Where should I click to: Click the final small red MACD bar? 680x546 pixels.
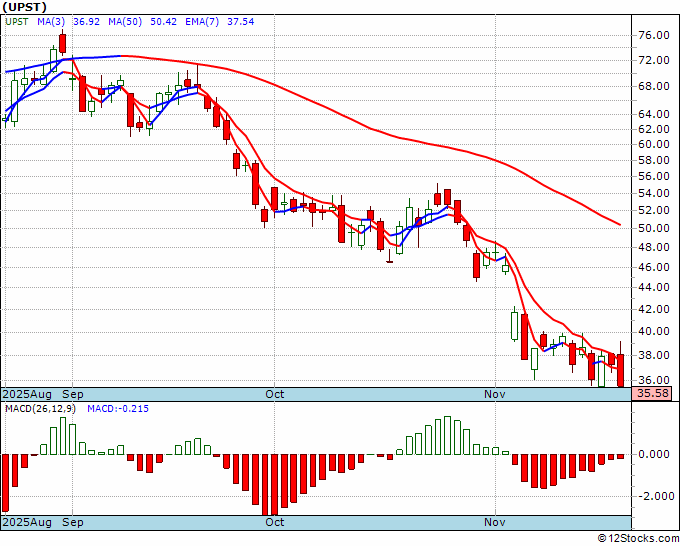pyautogui.click(x=621, y=457)
